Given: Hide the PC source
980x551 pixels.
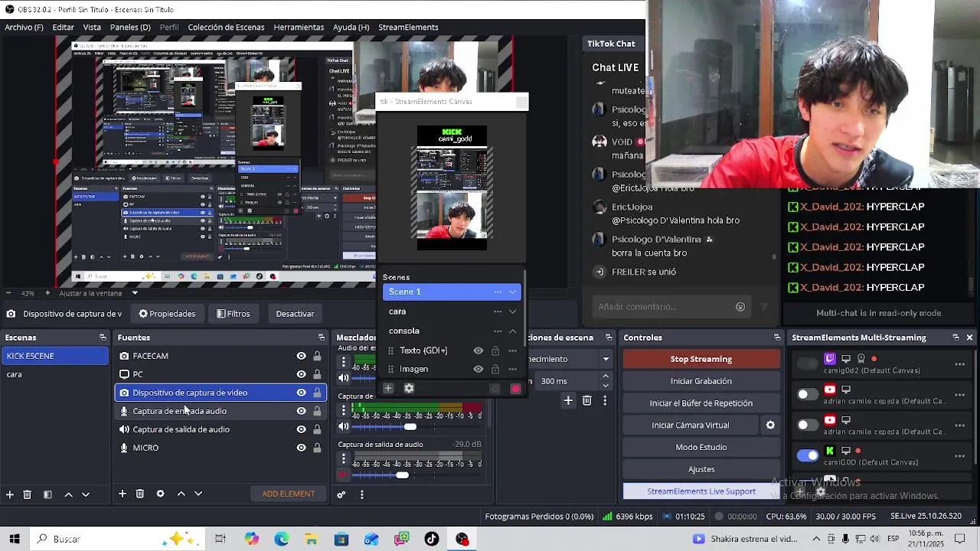Looking at the screenshot, I should [301, 374].
